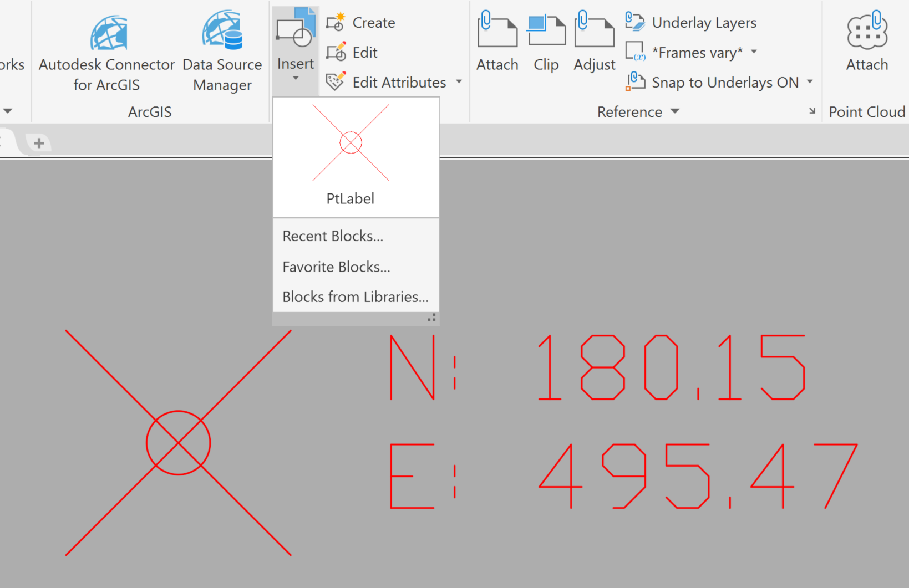909x588 pixels.
Task: Open the Reference panel dialog launcher
Action: click(x=812, y=111)
